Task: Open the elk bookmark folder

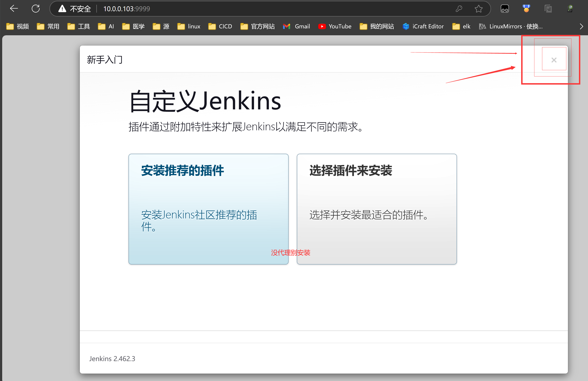Action: click(x=461, y=26)
